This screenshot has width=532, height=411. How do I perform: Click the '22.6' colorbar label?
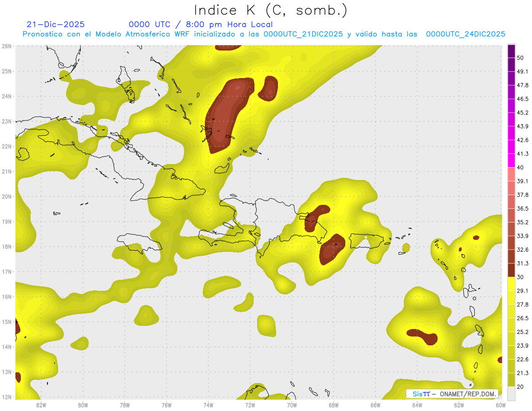[523, 360]
